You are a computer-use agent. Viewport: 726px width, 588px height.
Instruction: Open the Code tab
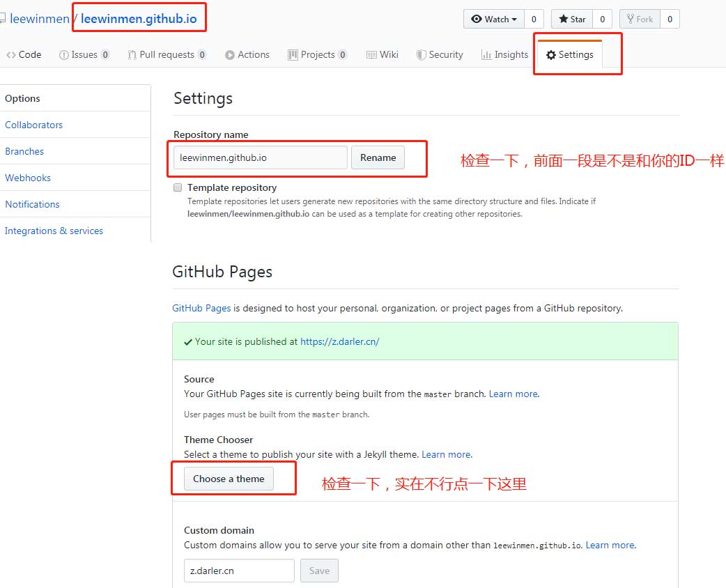pyautogui.click(x=24, y=54)
